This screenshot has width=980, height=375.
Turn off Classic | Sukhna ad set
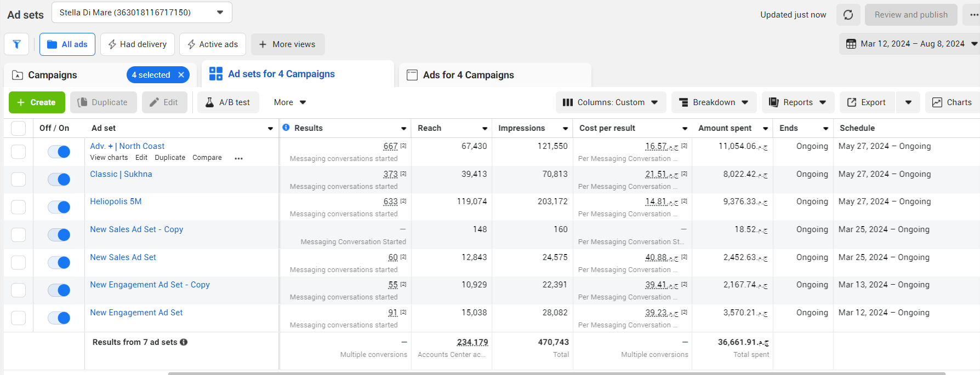(x=59, y=180)
